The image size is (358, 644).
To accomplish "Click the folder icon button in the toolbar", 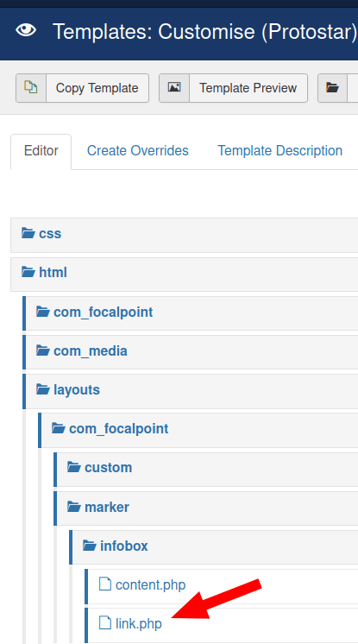I will [332, 87].
